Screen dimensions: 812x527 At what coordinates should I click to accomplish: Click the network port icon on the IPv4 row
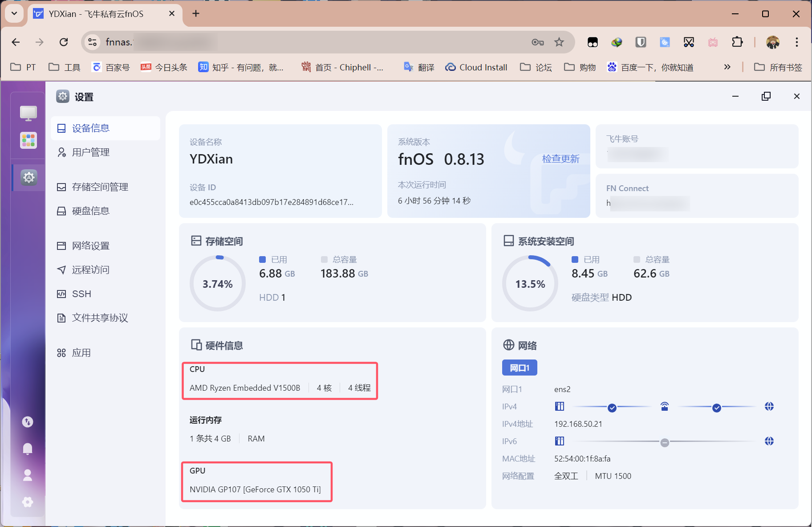(560, 406)
